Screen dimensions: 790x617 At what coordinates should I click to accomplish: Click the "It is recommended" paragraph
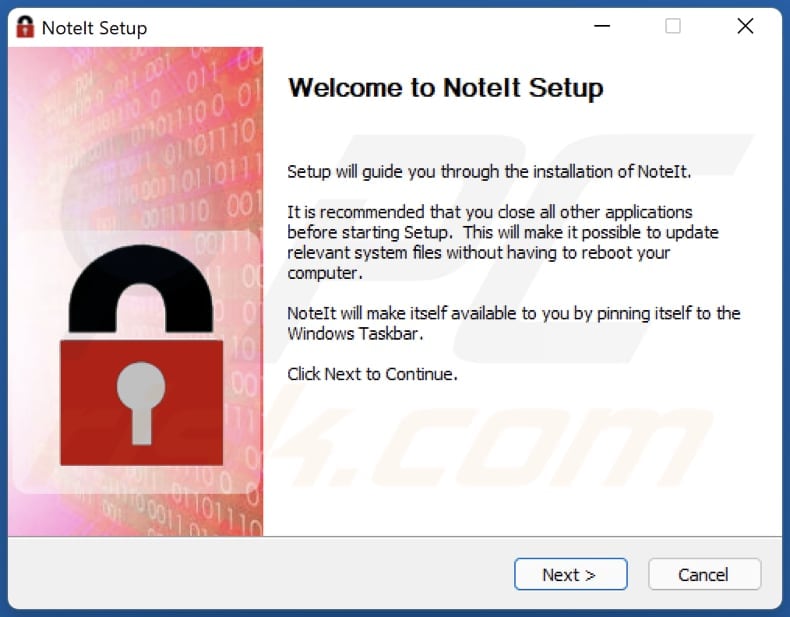click(502, 242)
